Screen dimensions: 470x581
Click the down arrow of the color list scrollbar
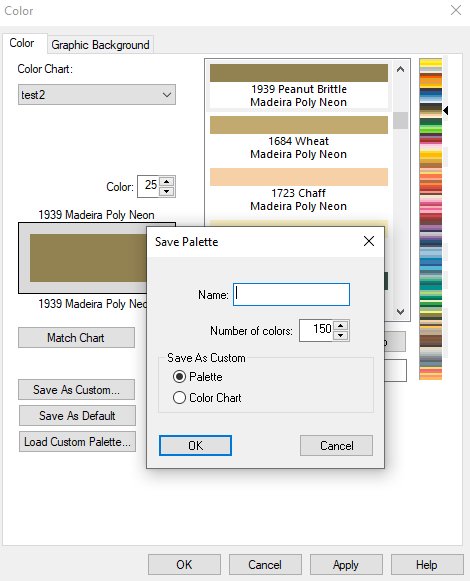pyautogui.click(x=400, y=312)
